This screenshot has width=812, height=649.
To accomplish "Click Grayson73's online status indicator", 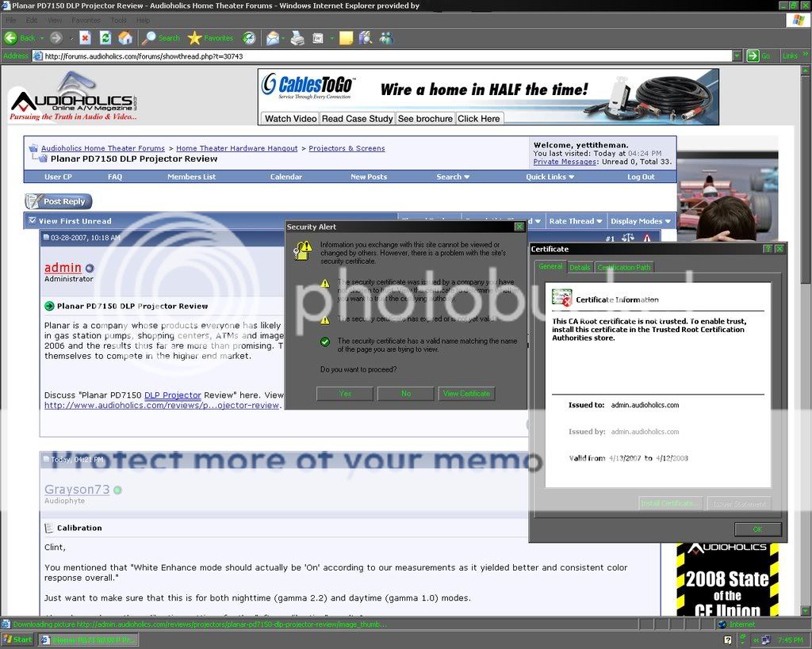I will click(117, 490).
